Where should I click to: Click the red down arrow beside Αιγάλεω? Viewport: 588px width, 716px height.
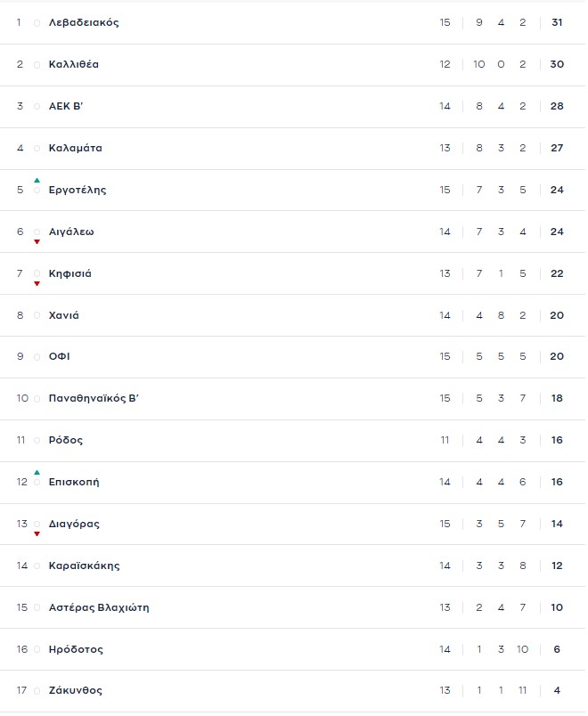pos(37,241)
